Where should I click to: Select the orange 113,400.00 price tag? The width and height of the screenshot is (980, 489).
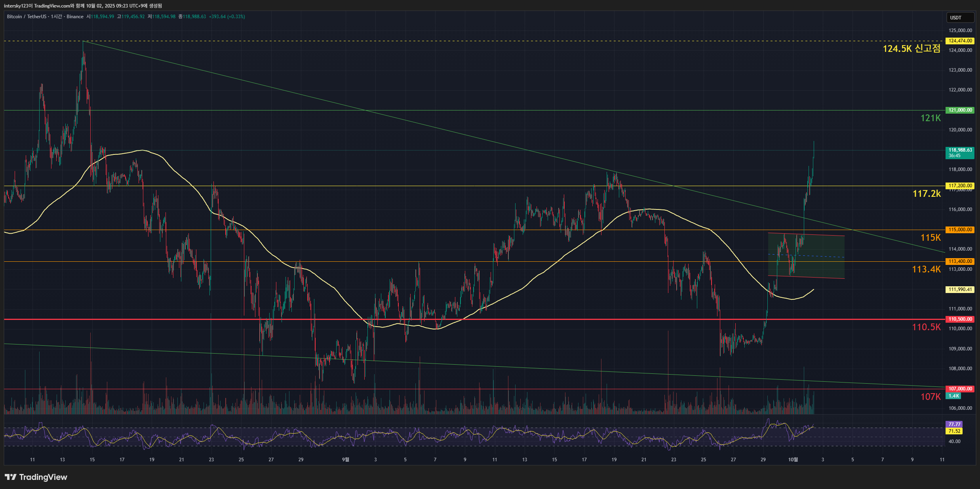pos(960,261)
